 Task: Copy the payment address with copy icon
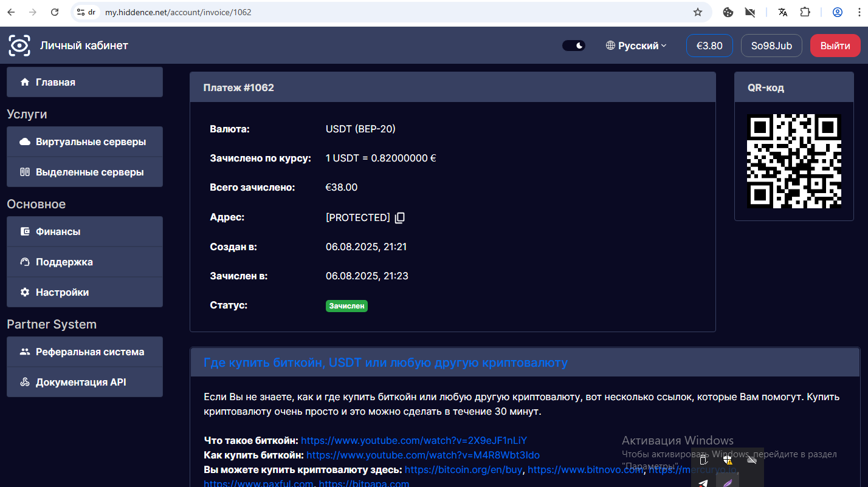pyautogui.click(x=399, y=217)
